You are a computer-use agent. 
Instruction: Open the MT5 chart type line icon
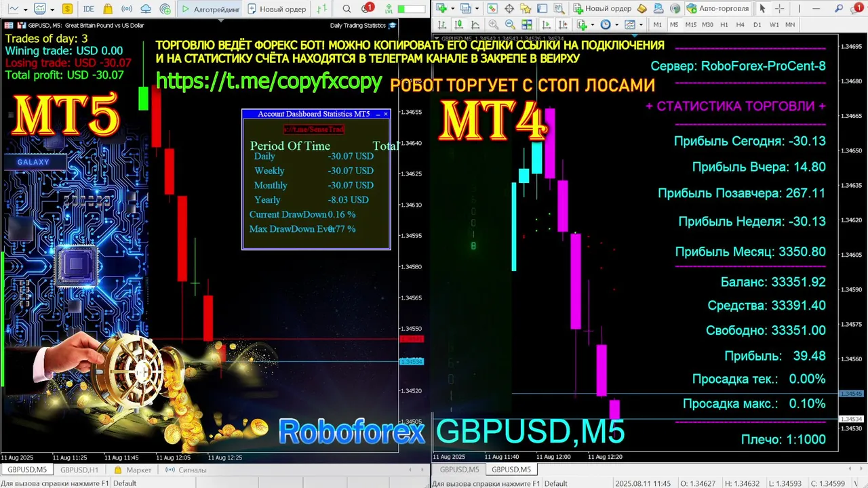[x=14, y=9]
